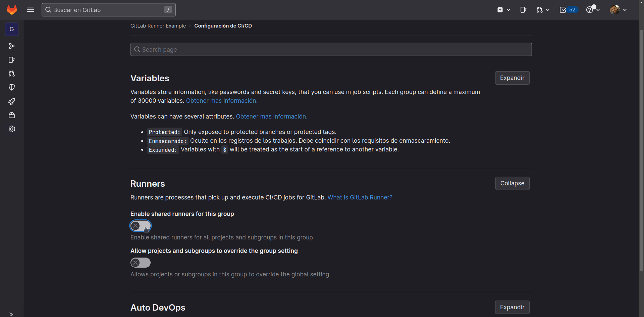Open Merge requests icon in left sidebar
The height and width of the screenshot is (317, 644).
pos(12,74)
